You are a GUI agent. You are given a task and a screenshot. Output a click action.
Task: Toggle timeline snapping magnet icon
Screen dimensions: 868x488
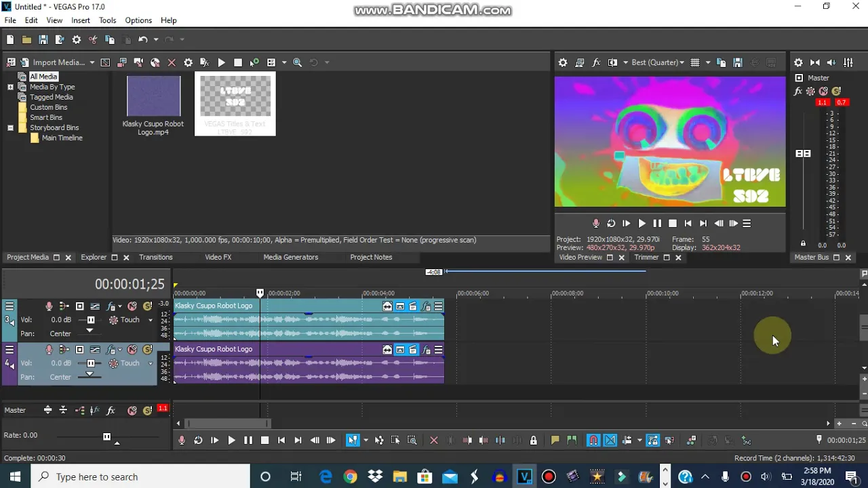coord(593,441)
